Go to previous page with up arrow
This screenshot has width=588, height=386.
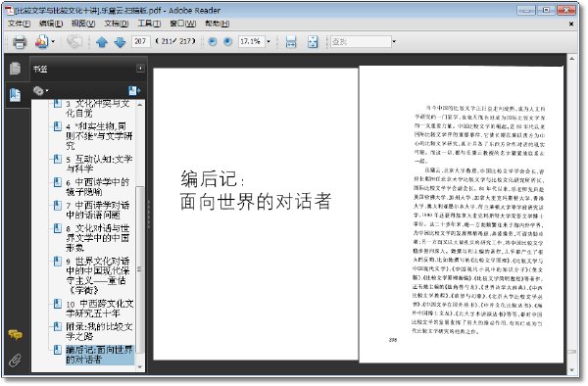tap(102, 42)
